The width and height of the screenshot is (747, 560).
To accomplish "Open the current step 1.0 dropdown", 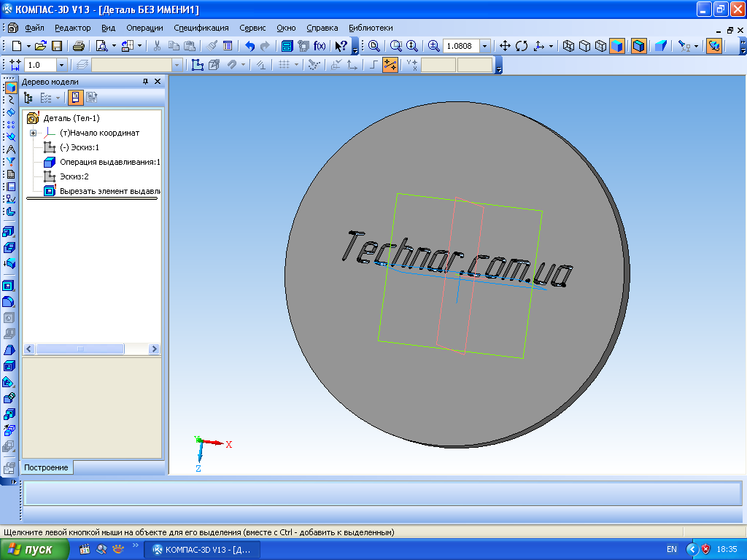I will [x=61, y=65].
